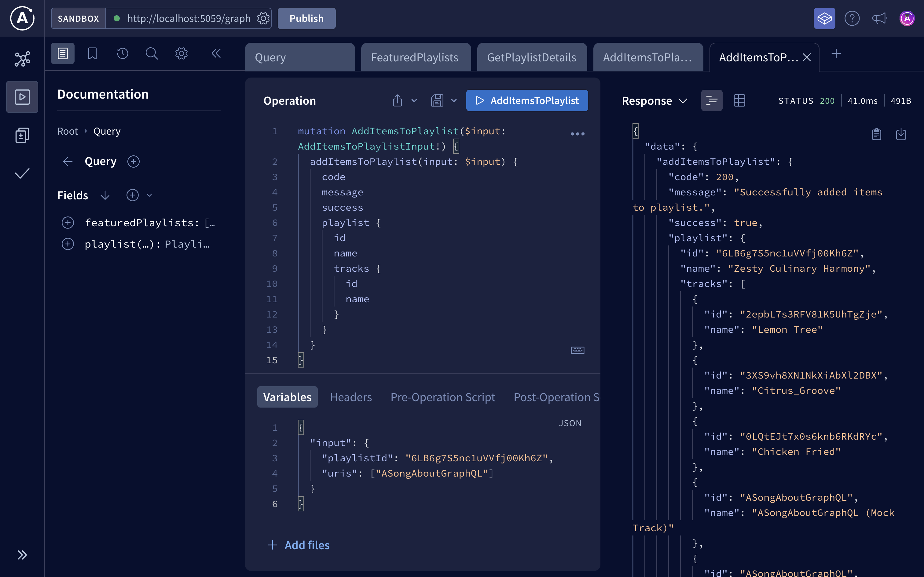Switch to the Headers tab

350,397
